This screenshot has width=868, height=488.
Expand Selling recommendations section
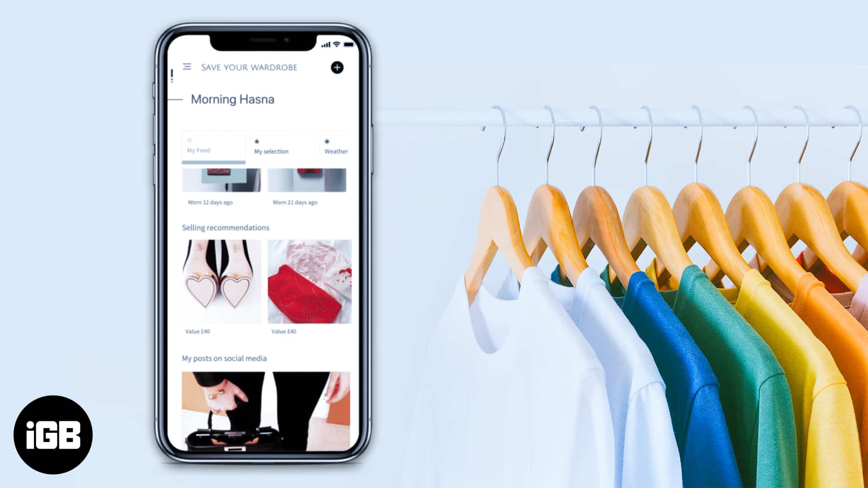[x=225, y=228]
